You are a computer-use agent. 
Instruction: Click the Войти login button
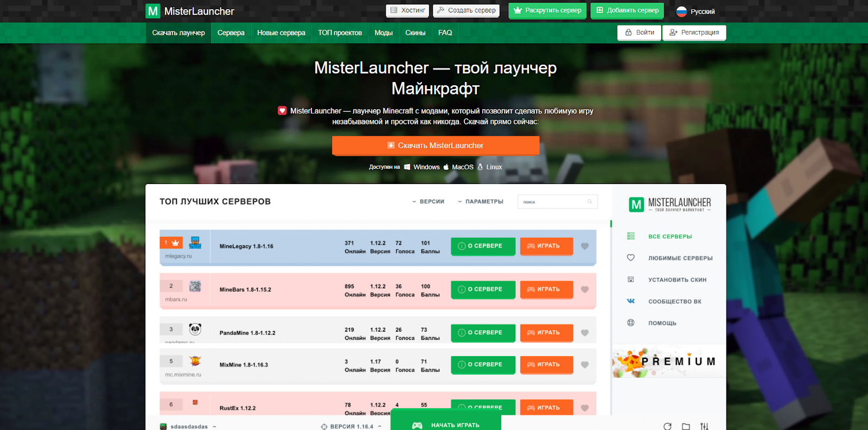pos(639,33)
